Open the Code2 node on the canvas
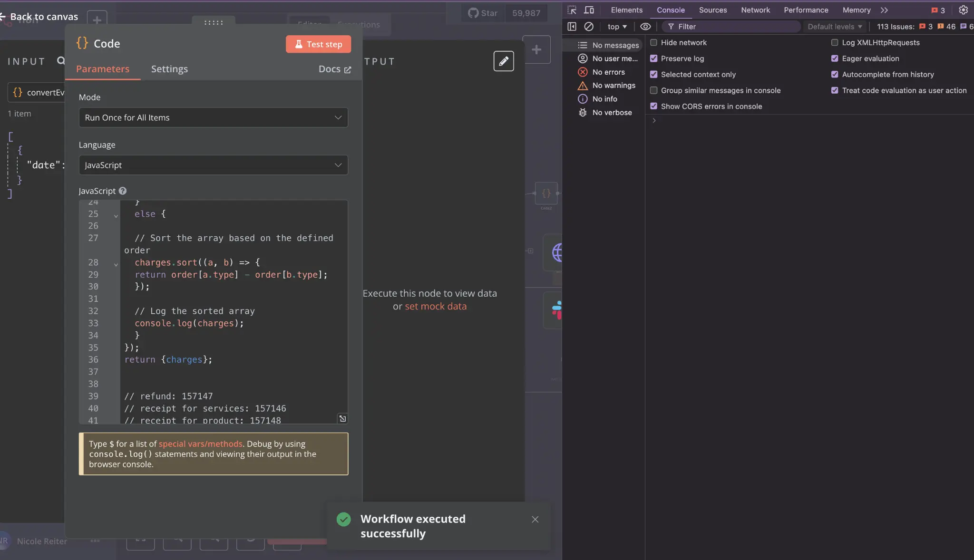The width and height of the screenshot is (974, 560). pyautogui.click(x=545, y=194)
